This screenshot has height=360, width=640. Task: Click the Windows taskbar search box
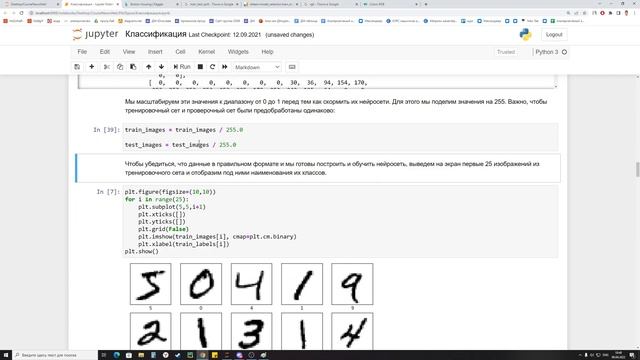pyautogui.click(x=55, y=355)
